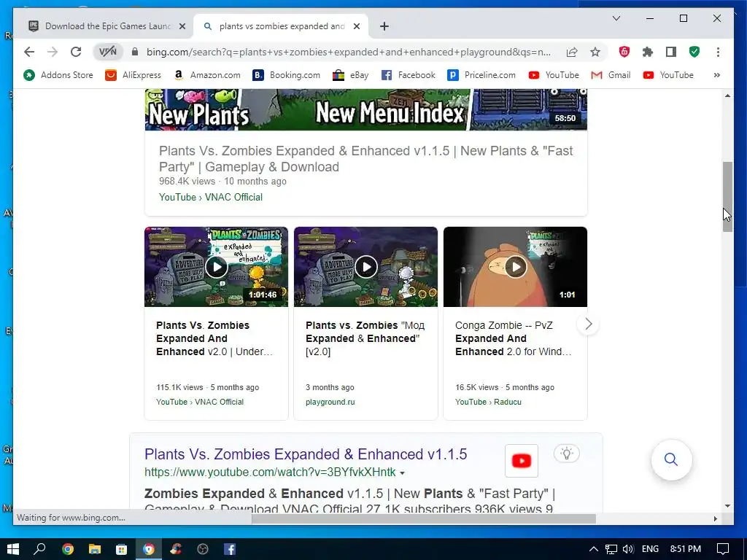This screenshot has height=560, width=747.
Task: Visit the YouTube › VNAC Official source under 968.4K views
Action: tap(211, 197)
